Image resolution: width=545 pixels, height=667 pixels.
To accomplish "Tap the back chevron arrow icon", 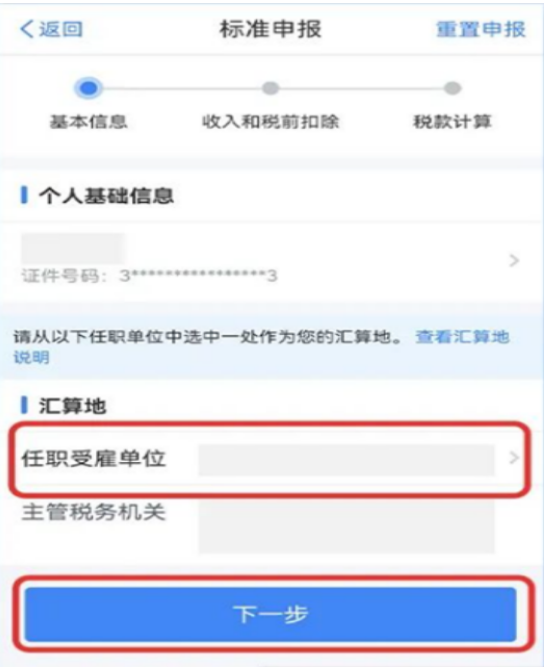I will click(26, 29).
